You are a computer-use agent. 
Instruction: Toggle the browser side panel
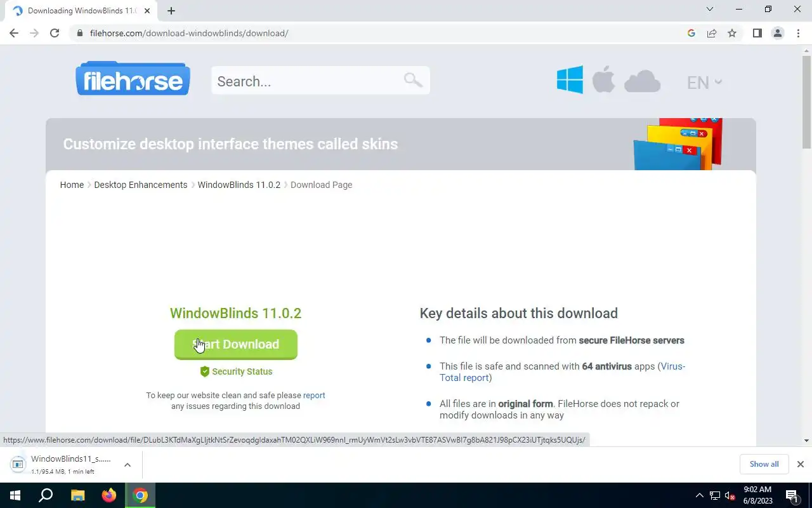tap(757, 33)
